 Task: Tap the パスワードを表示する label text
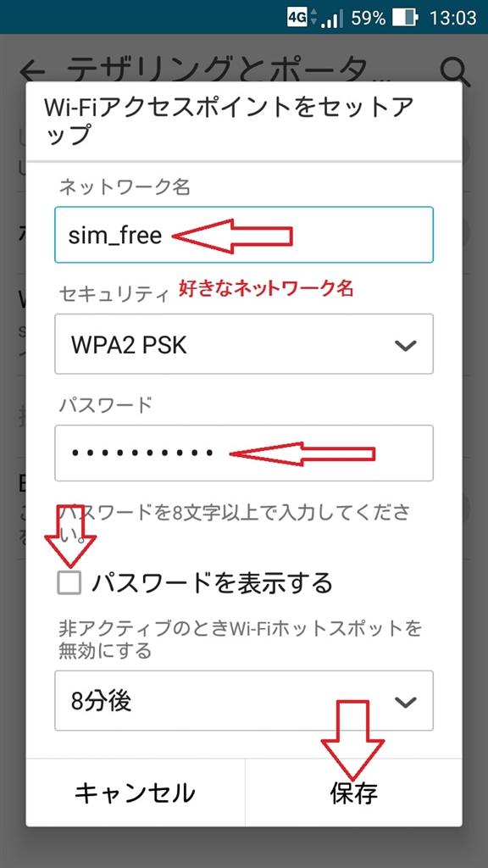[212, 583]
